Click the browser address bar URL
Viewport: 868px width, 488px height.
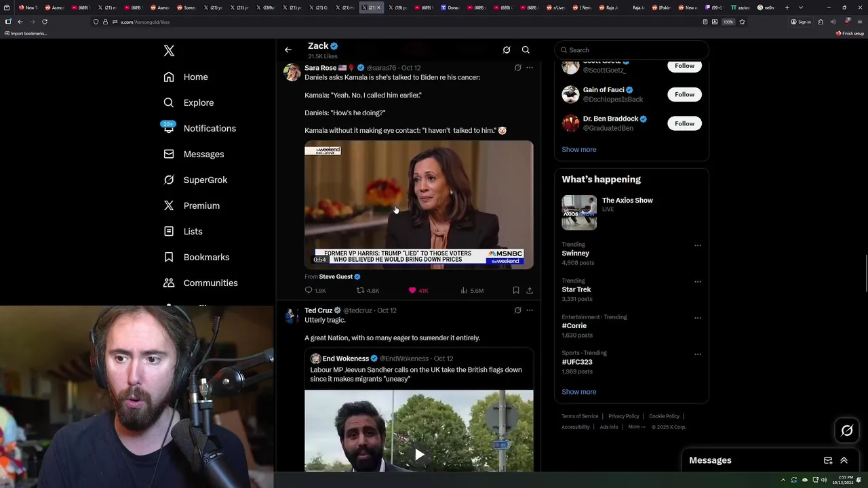[x=145, y=22]
